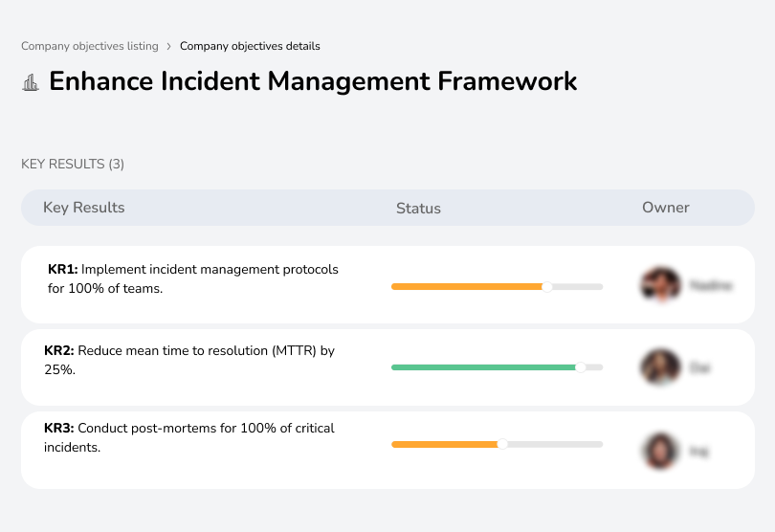This screenshot has width=775, height=532.
Task: Click the Enhance Incident Management Framework title
Action: click(313, 81)
